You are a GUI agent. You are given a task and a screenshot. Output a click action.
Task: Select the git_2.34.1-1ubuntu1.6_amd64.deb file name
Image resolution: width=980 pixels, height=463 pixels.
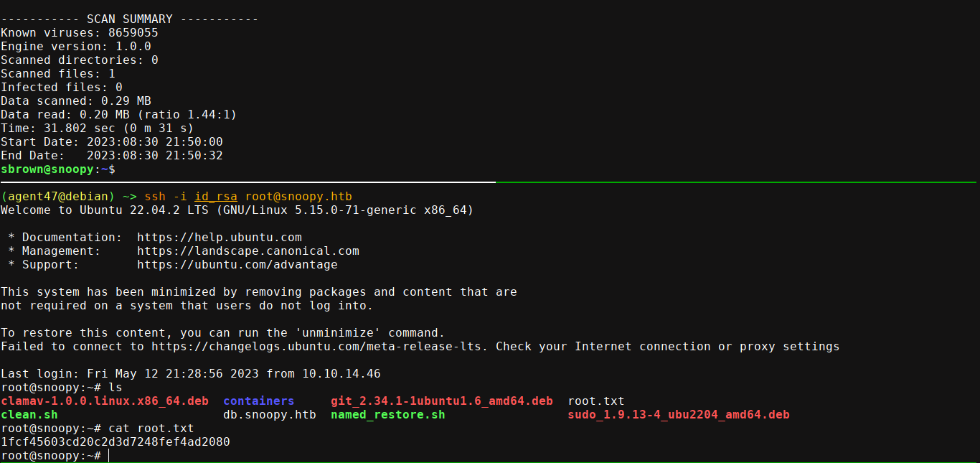[441, 401]
